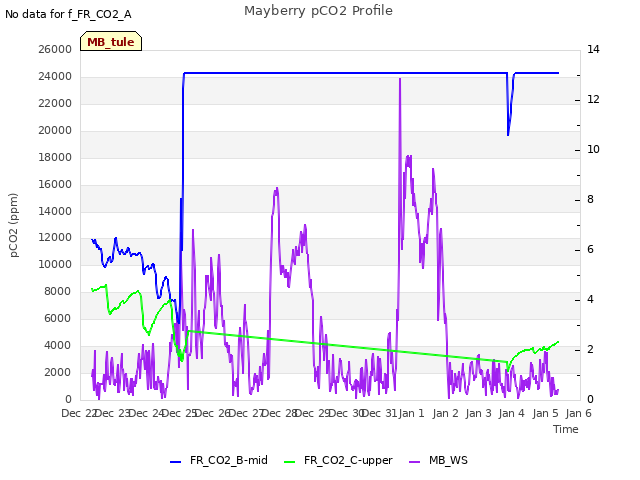Click the purple MB_WS peak near Jan 1
640x480 pixels.
(x=400, y=79)
